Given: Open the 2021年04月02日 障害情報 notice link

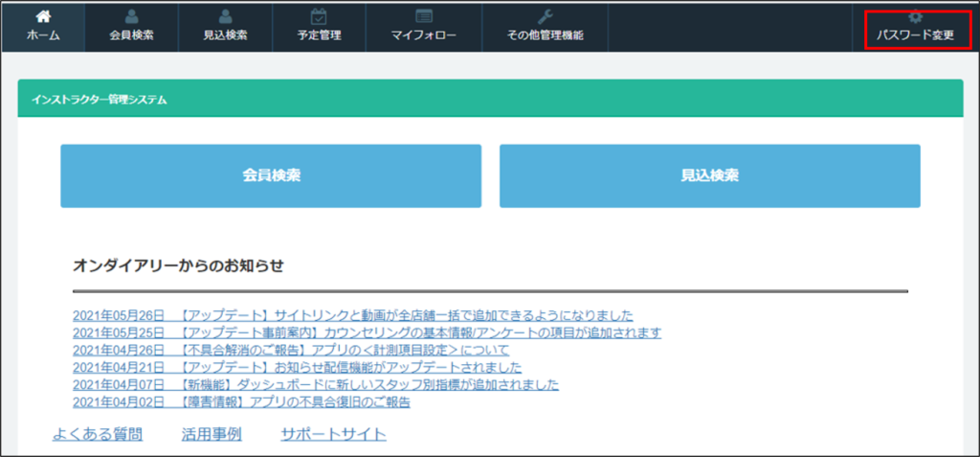Looking at the screenshot, I should [x=241, y=402].
